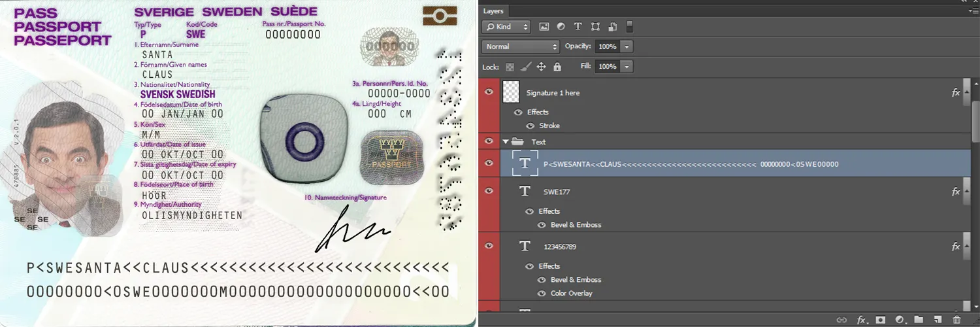This screenshot has height=327, width=980.
Task: Hide the P<SWESANTA<<CLAUS text layer
Action: pyautogui.click(x=489, y=163)
